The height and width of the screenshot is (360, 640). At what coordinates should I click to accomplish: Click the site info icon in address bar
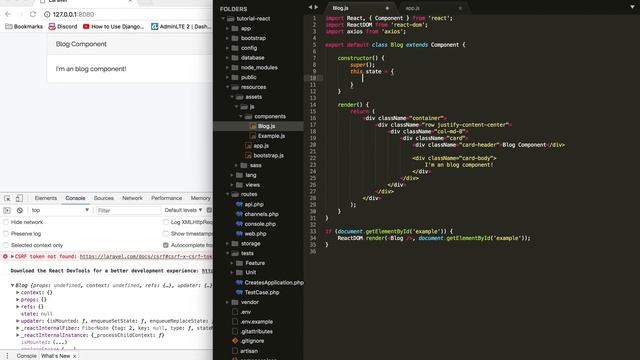(47, 14)
